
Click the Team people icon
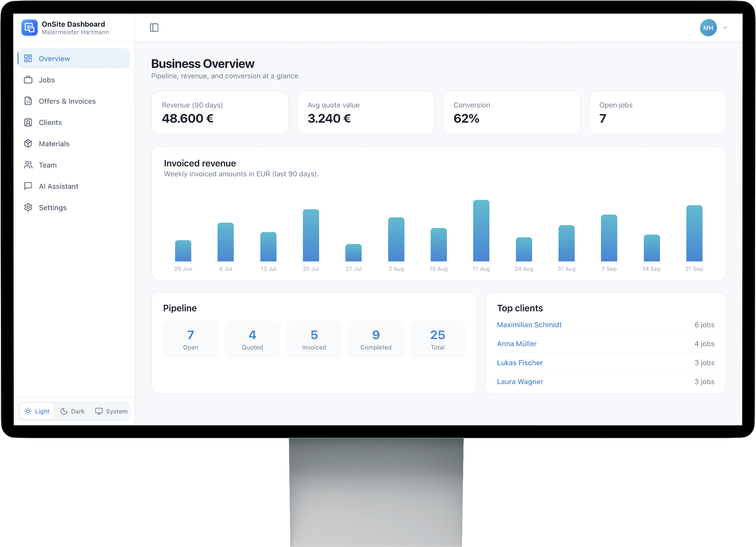tap(28, 165)
